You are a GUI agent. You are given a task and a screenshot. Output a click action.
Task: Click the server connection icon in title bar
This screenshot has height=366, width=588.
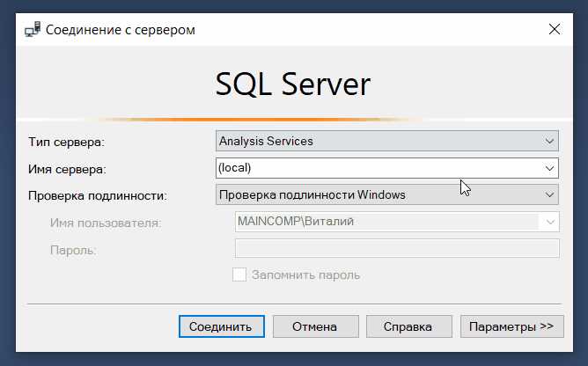point(32,30)
